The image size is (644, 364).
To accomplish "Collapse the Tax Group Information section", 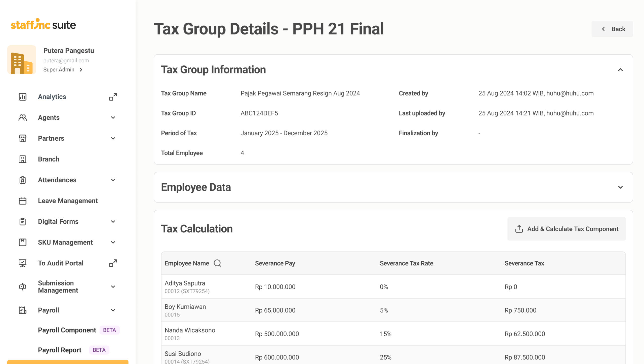I will 620,70.
